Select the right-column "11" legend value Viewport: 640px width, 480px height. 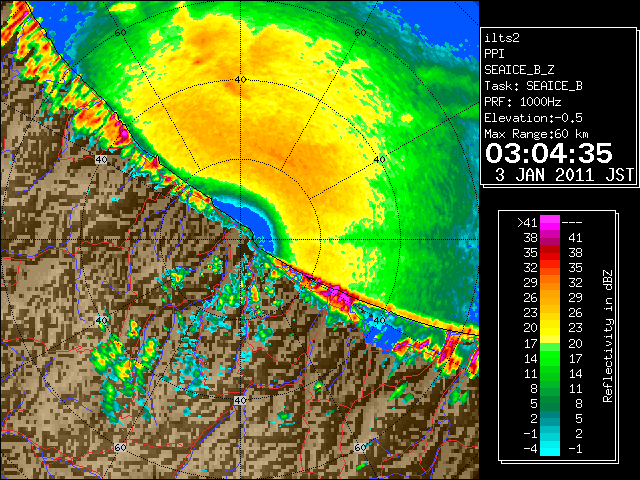pyautogui.click(x=575, y=388)
